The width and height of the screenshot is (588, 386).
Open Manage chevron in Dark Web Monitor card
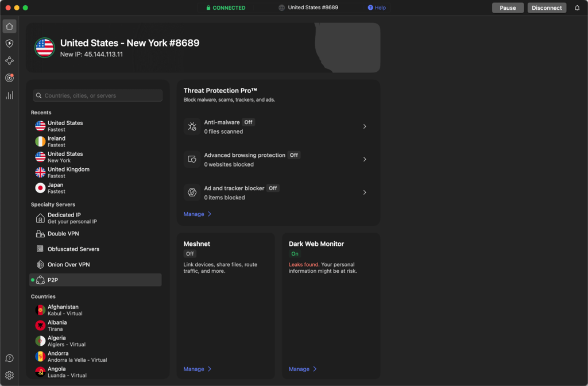pyautogui.click(x=315, y=369)
